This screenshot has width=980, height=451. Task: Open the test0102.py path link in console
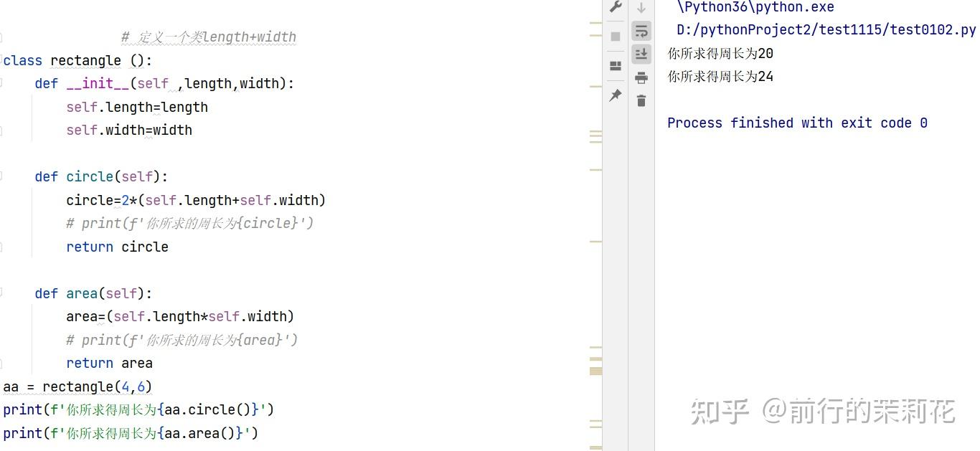(826, 30)
